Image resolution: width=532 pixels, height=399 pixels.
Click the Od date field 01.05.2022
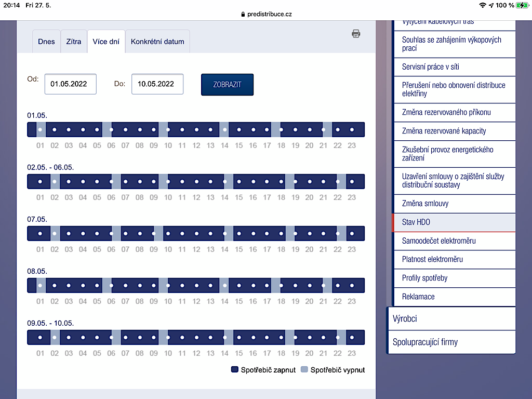click(71, 84)
